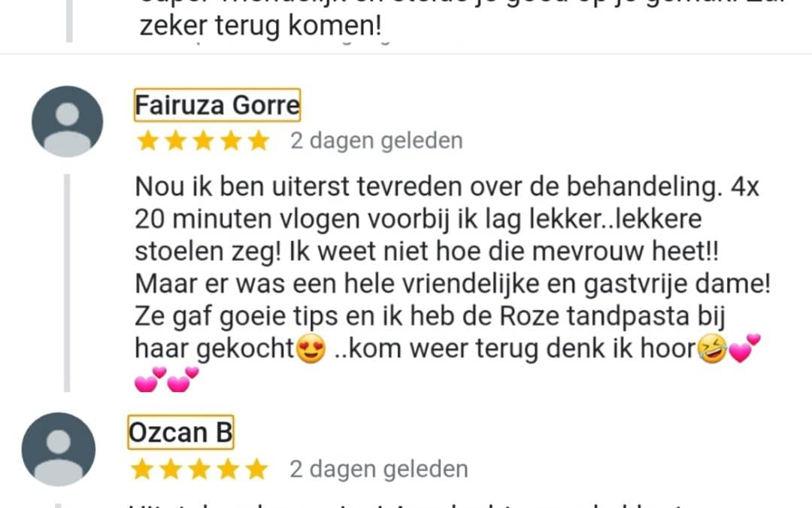Open Ozcan B's profile avatar
This screenshot has height=508, width=812.
tap(59, 449)
